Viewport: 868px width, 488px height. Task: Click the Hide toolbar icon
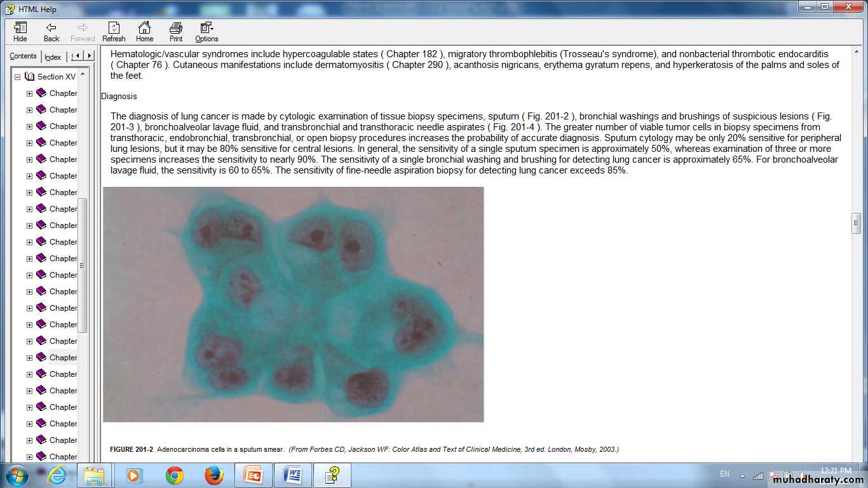pos(20,32)
